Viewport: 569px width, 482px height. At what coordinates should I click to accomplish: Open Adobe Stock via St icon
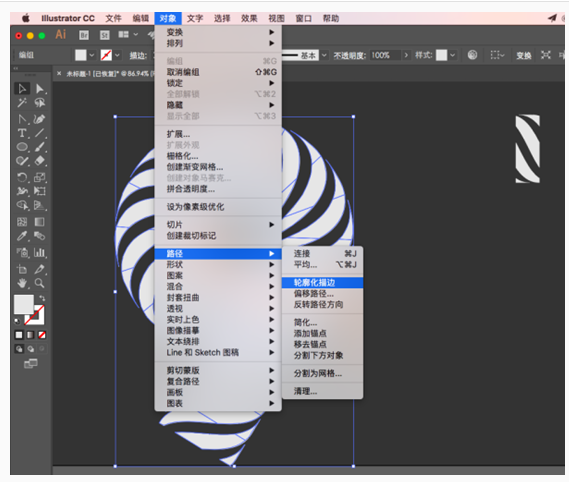105,35
